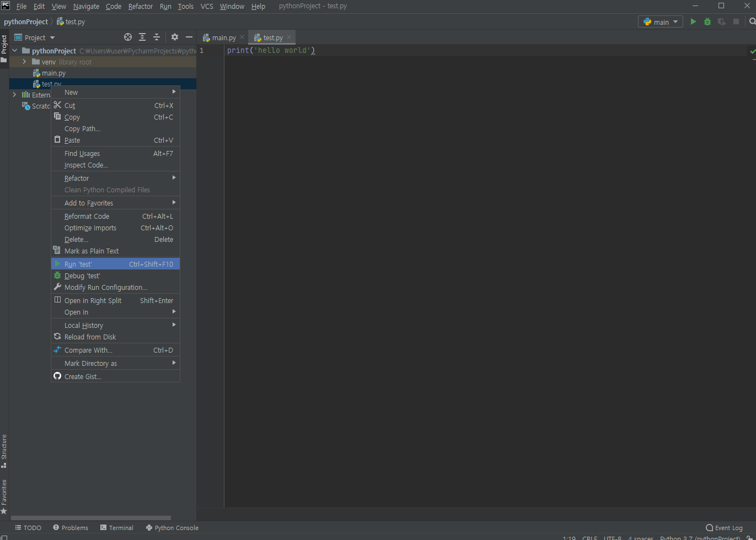756x540 pixels.
Task: Open the VCS menu
Action: coord(207,6)
